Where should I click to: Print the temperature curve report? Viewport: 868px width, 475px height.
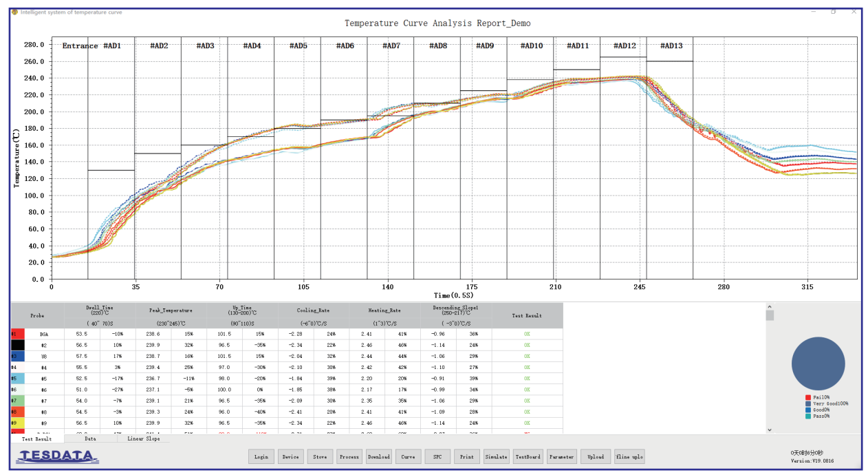(466, 456)
